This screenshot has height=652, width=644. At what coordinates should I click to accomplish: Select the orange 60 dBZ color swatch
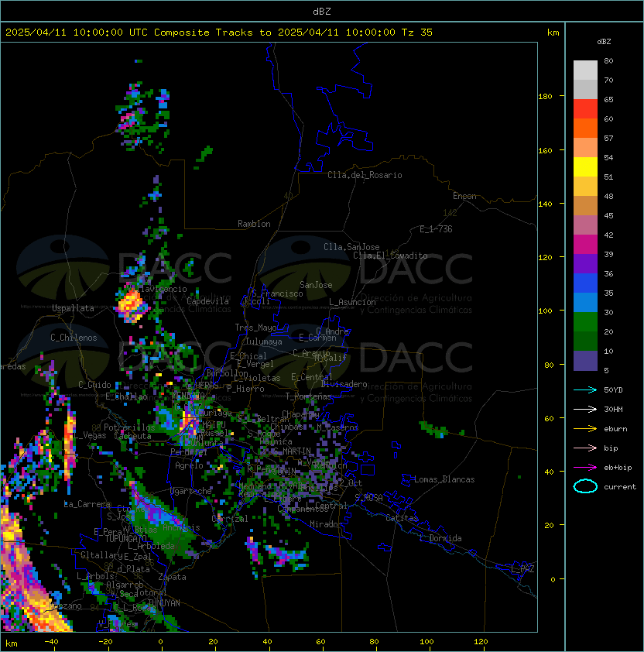pyautogui.click(x=585, y=128)
